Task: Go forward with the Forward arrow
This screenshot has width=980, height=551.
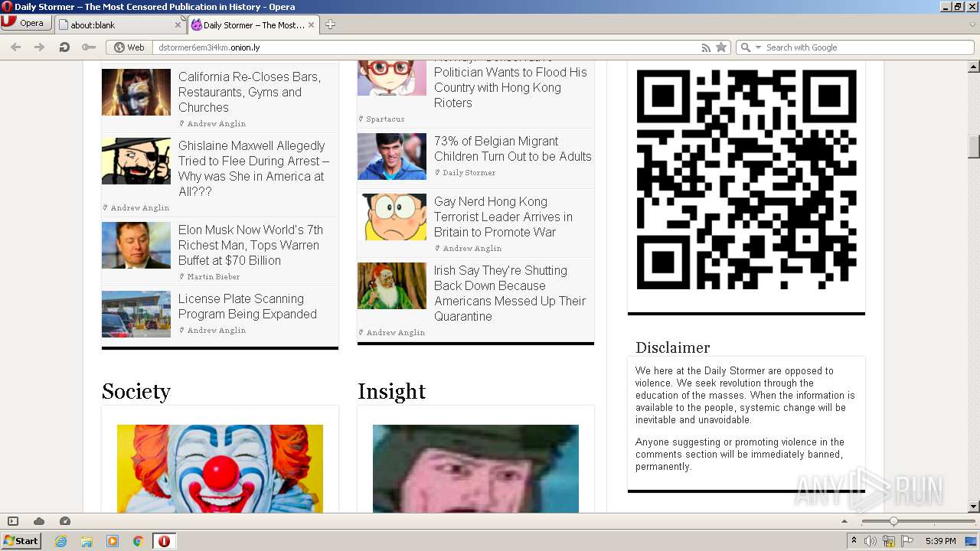Action: pos(39,47)
